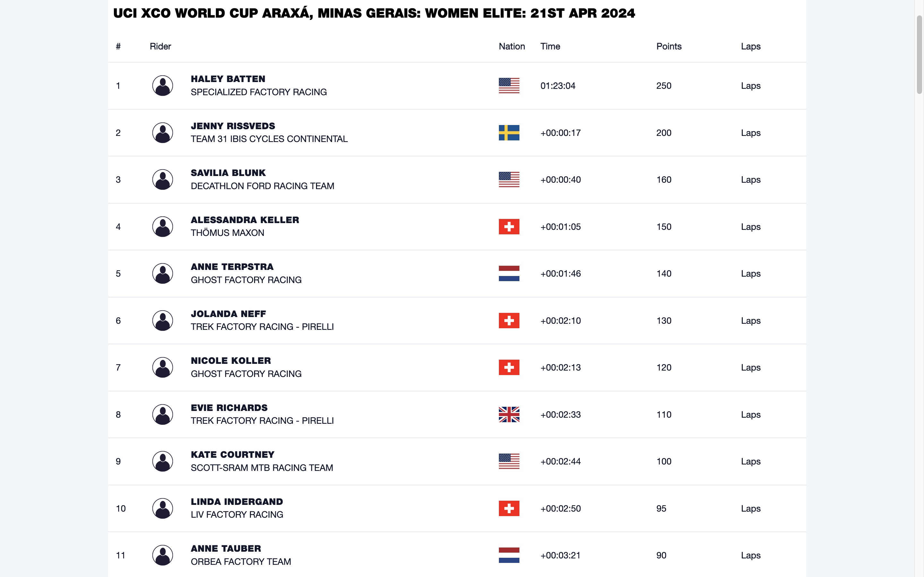Viewport: 924px width, 577px height.
Task: Open Jolanda Neff rider profile
Action: pyautogui.click(x=228, y=314)
